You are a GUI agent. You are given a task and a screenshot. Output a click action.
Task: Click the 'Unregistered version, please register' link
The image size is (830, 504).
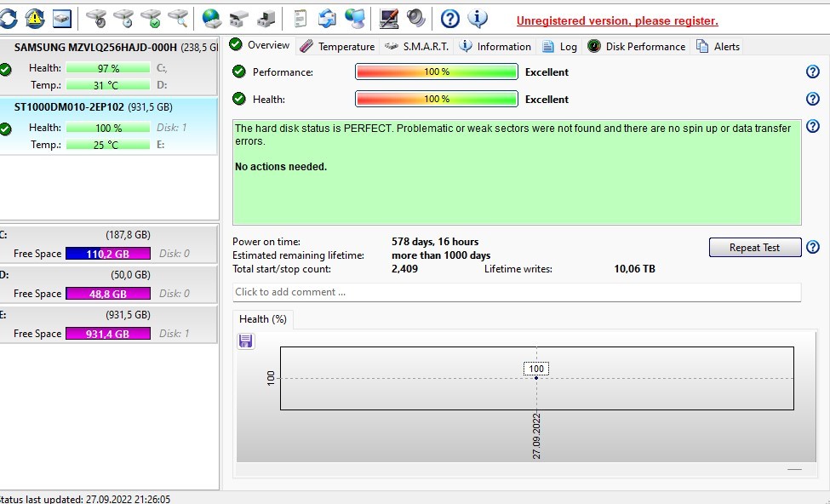(x=617, y=20)
